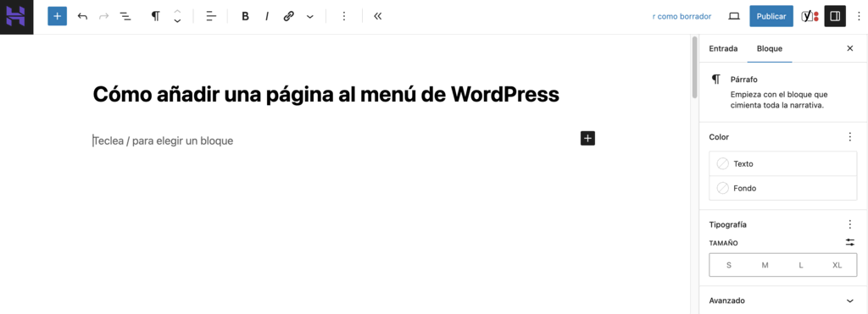Viewport: 868px width, 314px height.
Task: Close the settings sidebar
Action: tap(849, 48)
